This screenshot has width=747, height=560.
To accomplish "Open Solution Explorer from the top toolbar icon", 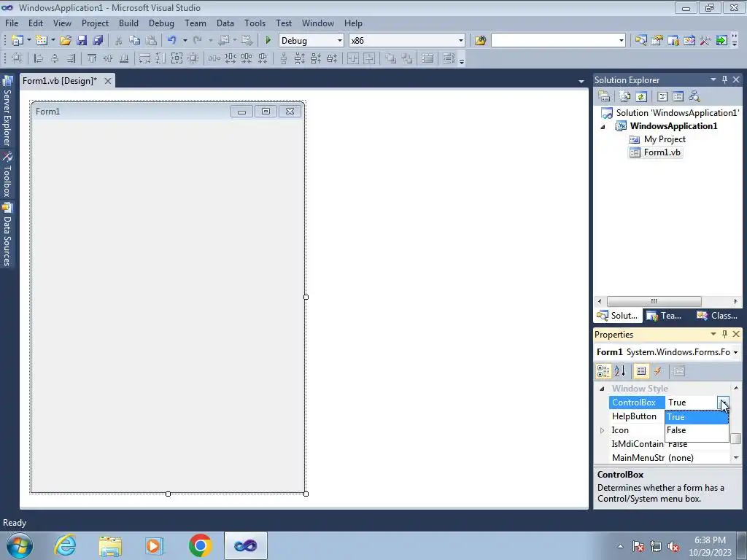I will 640,41.
